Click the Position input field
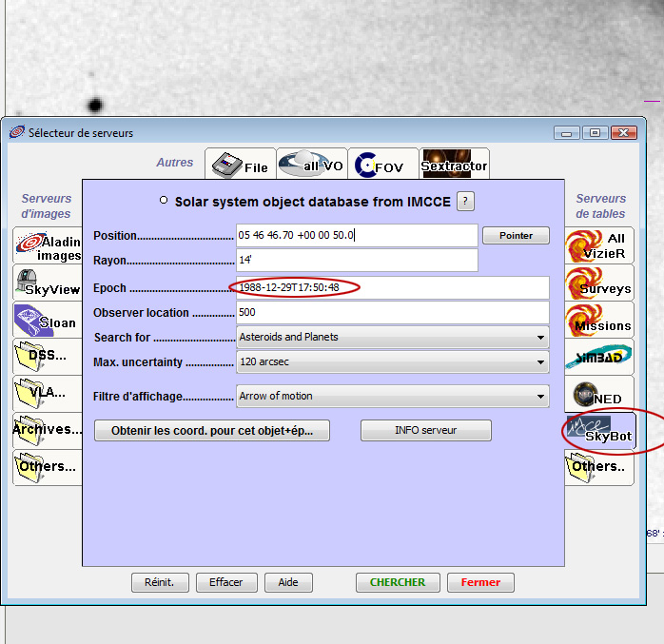664x644 pixels. click(357, 235)
